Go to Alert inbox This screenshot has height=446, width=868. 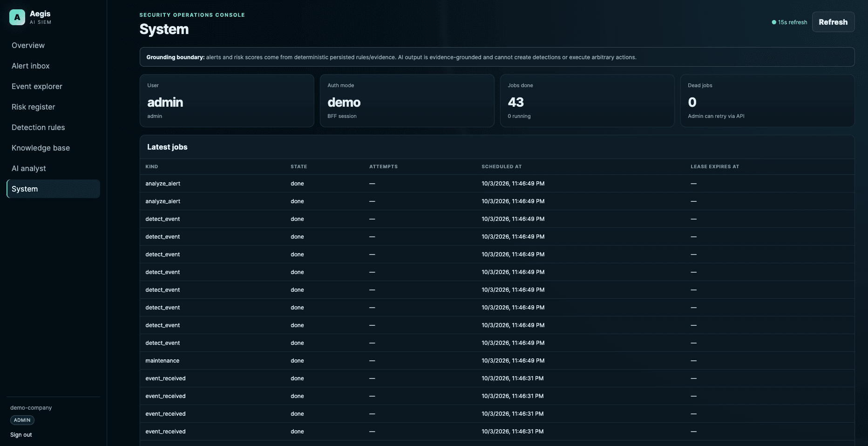tap(53, 66)
